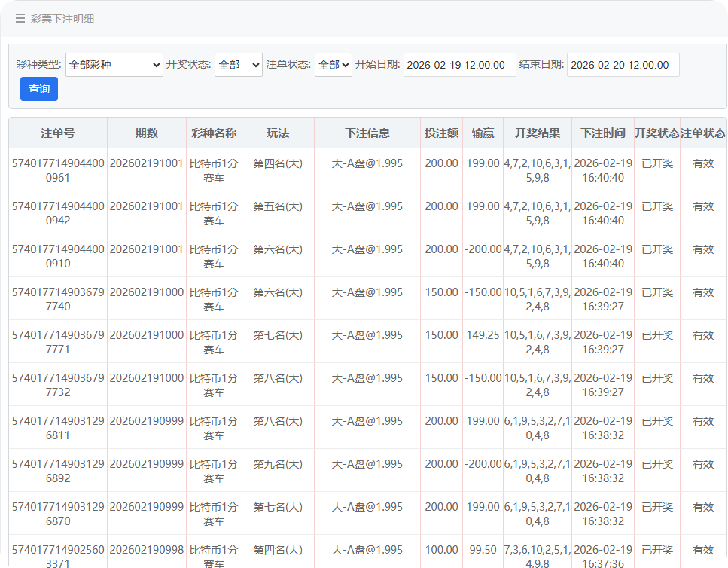Click order number ending 0961 in first row
This screenshot has height=568, width=728.
58,170
